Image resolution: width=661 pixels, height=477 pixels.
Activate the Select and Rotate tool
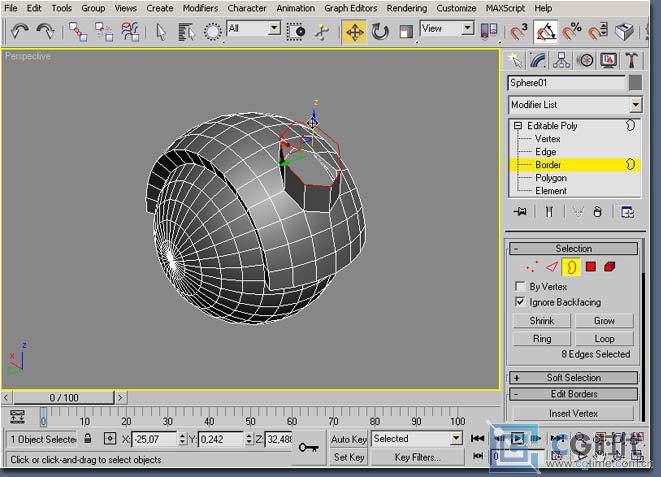click(380, 32)
